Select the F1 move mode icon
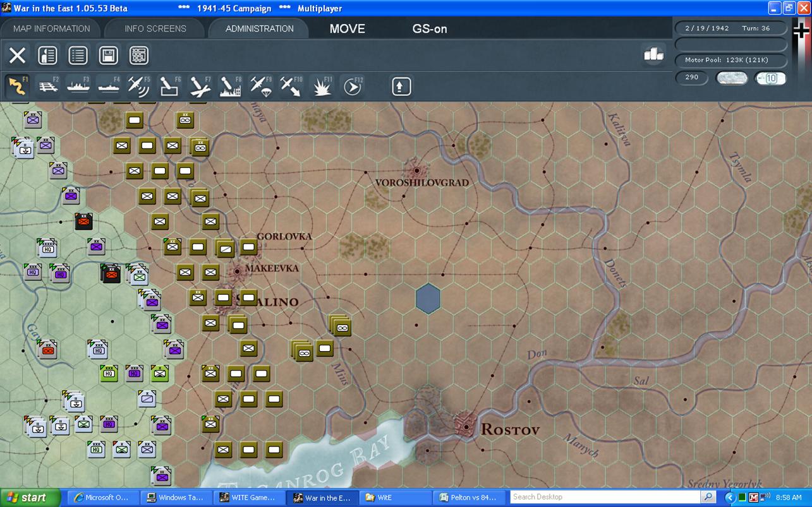 (17, 86)
